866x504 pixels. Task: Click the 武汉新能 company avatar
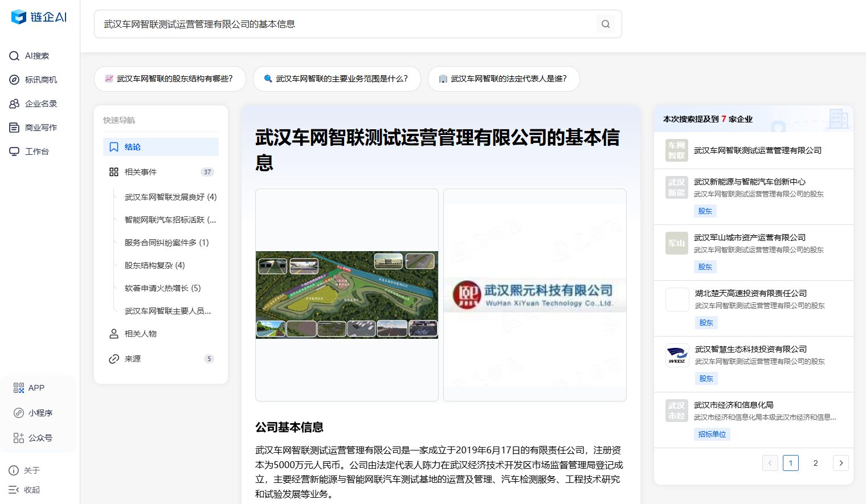pyautogui.click(x=677, y=187)
